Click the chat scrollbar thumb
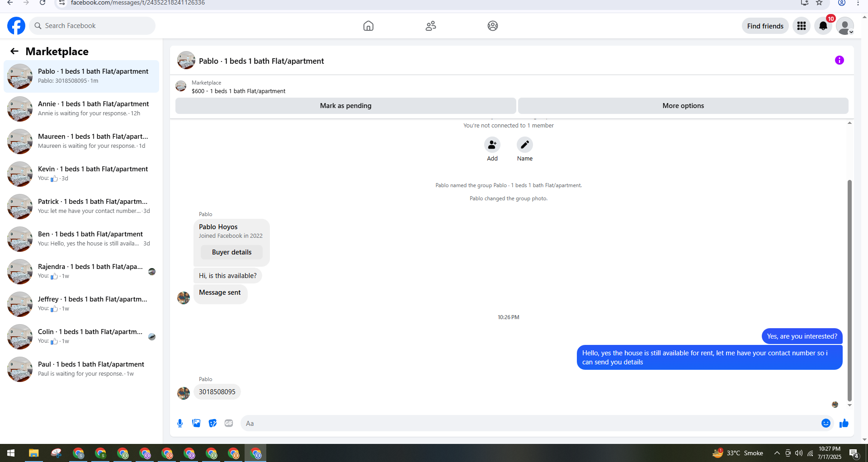This screenshot has width=868, height=462. click(849, 290)
